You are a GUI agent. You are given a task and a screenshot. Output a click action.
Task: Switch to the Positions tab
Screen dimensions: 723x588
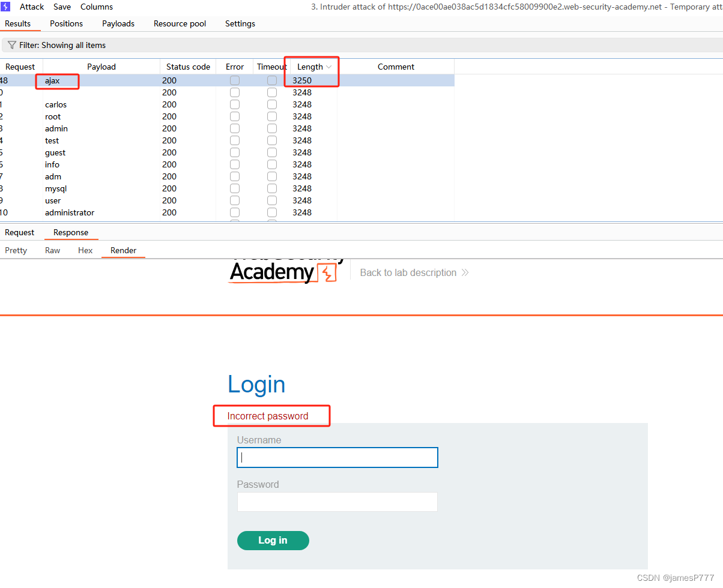coord(66,23)
